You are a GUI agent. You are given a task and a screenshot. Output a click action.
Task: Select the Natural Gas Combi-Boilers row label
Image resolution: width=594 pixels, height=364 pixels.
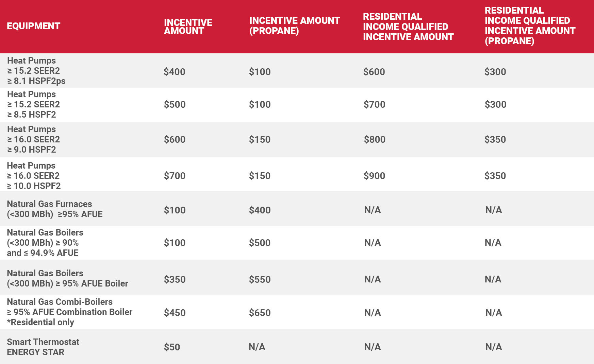pos(69,312)
